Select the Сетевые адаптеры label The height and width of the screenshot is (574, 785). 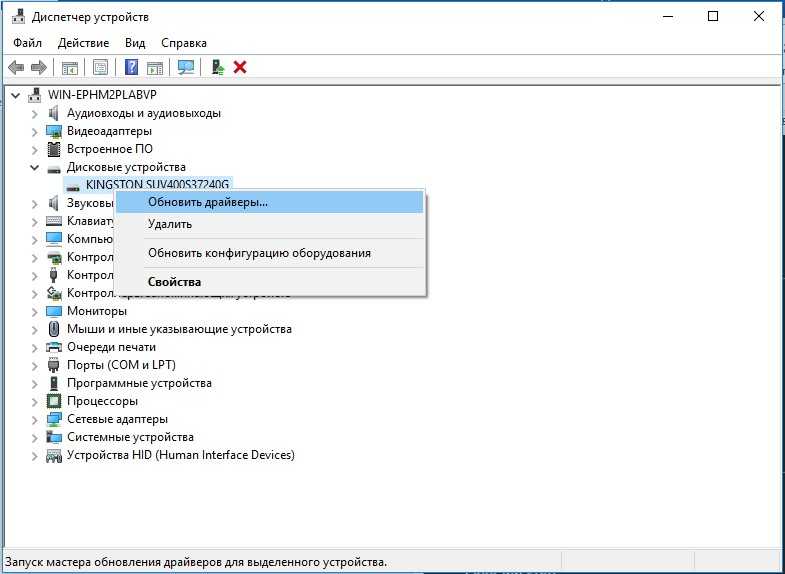tap(117, 419)
